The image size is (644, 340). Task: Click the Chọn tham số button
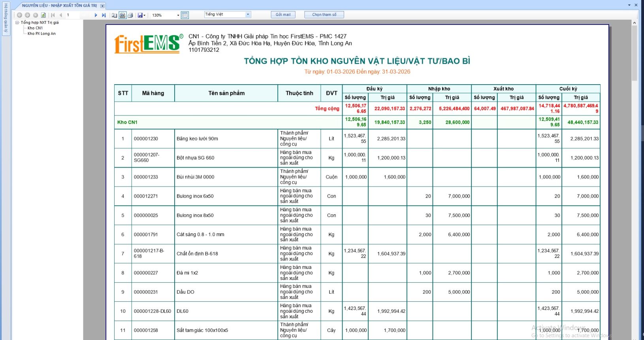coord(324,15)
